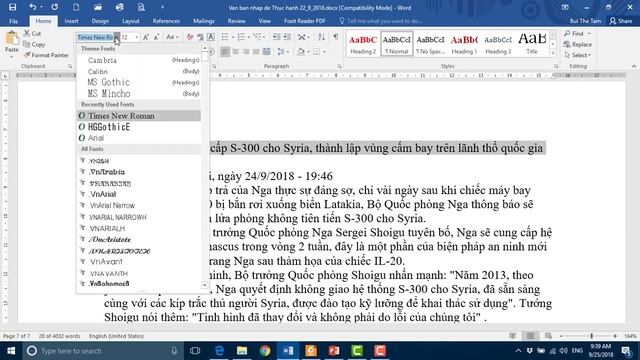The height and width of the screenshot is (360, 640).
Task: Open file icon in quick access toolbar
Action: point(98,7)
